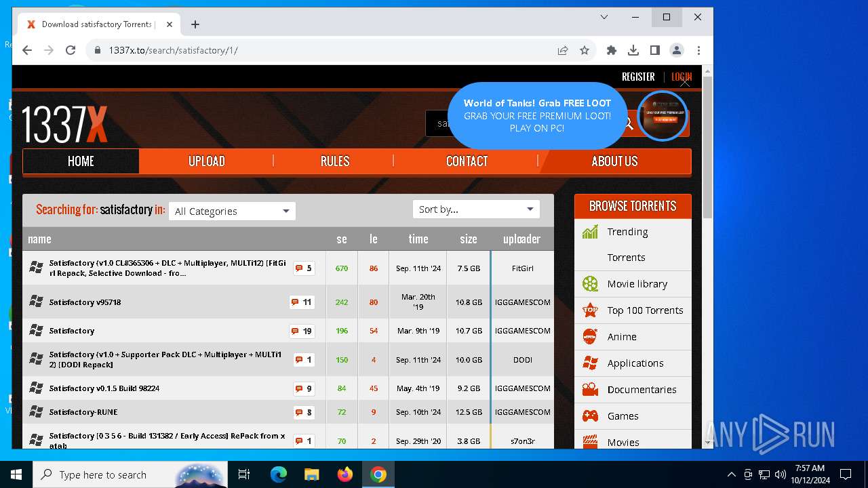Click the Windows taskbar search box
Viewport: 868px width, 488px height.
131,474
